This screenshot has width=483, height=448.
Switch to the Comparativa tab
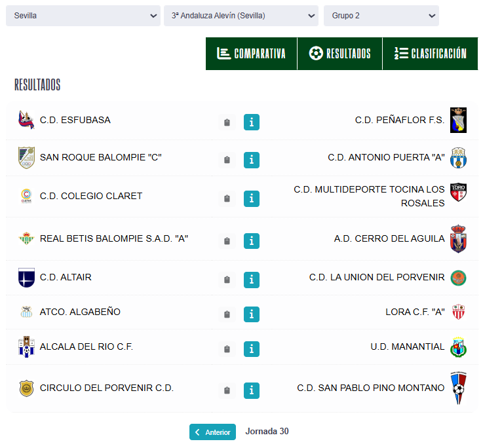(x=252, y=54)
